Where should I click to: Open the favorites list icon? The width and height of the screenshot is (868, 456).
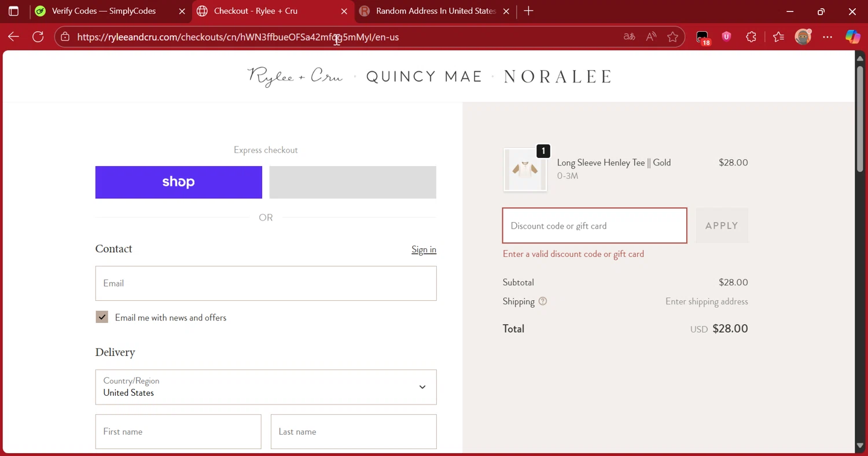[x=778, y=37]
